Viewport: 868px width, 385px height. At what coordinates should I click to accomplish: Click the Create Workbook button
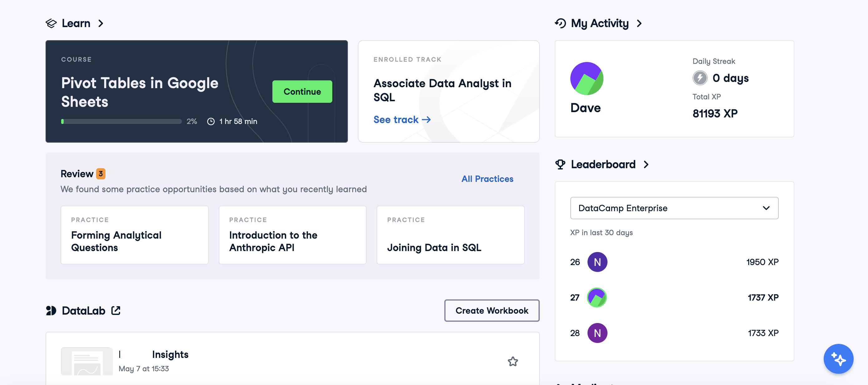[492, 310]
